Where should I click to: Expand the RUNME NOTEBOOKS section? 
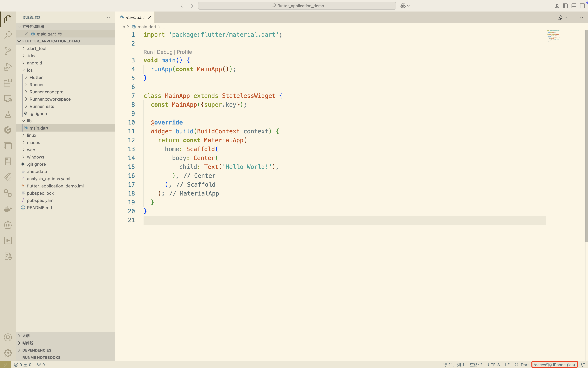click(66, 357)
